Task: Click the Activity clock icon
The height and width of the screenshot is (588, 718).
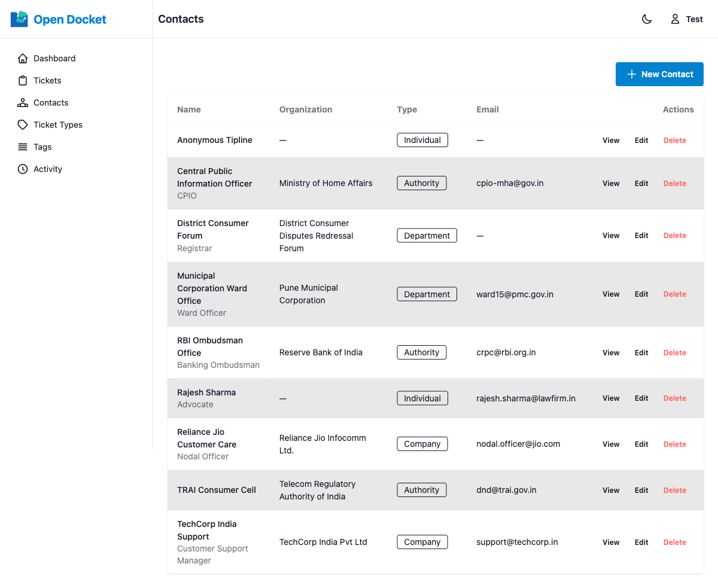Action: point(23,169)
